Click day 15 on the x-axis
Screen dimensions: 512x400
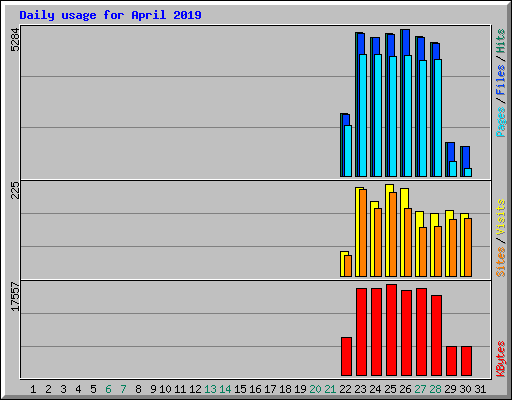[240, 389]
